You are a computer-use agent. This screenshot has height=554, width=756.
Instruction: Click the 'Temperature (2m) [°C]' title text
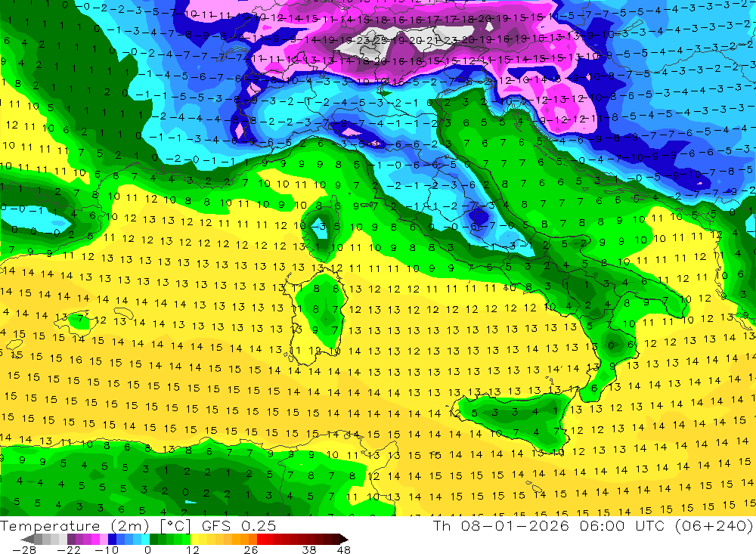click(95, 526)
